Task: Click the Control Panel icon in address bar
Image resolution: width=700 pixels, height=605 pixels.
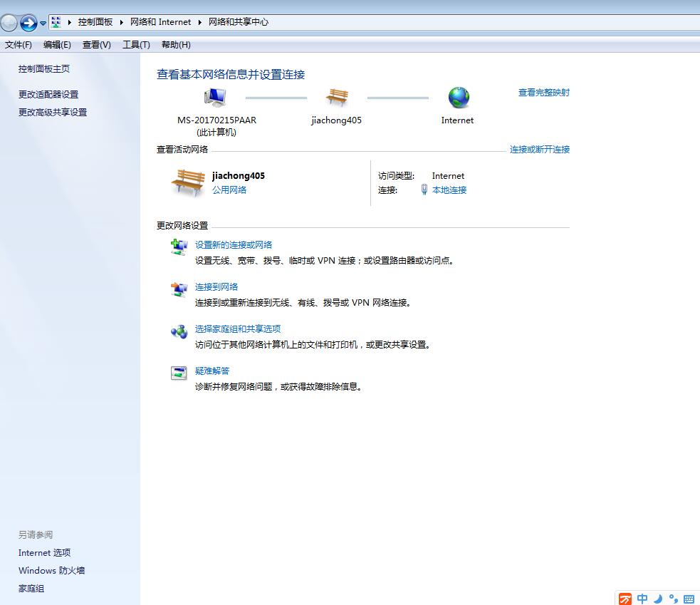Action: click(56, 22)
